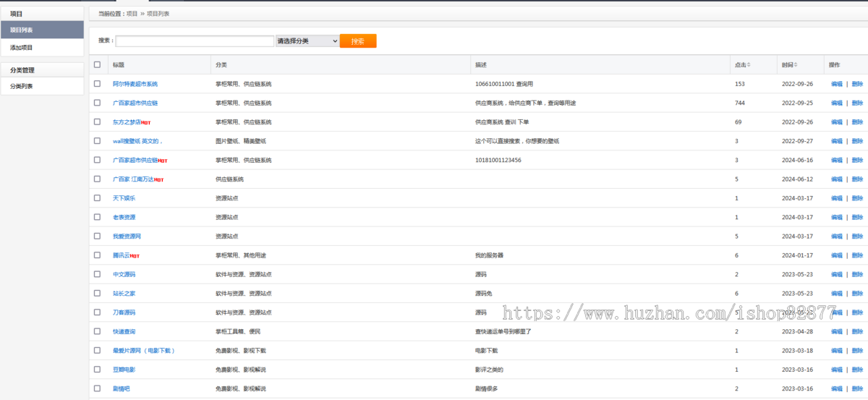This screenshot has width=868, height=400.
Task: Click the category cell 掌柜工具箱、便民
Action: point(238,331)
